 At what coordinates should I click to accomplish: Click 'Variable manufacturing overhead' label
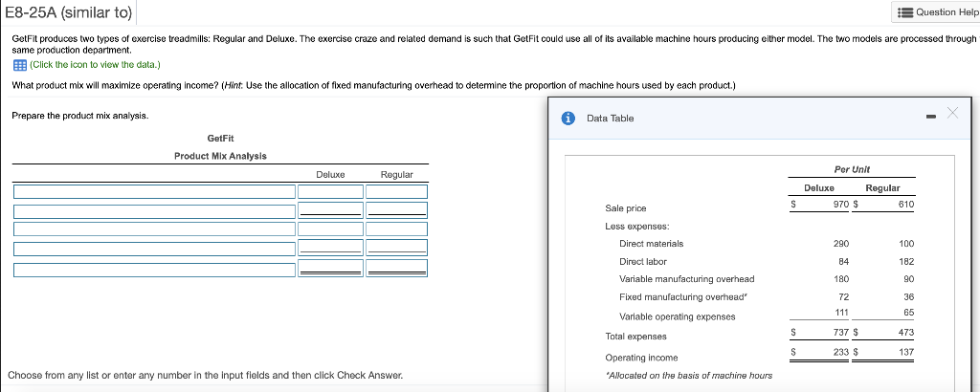(686, 279)
